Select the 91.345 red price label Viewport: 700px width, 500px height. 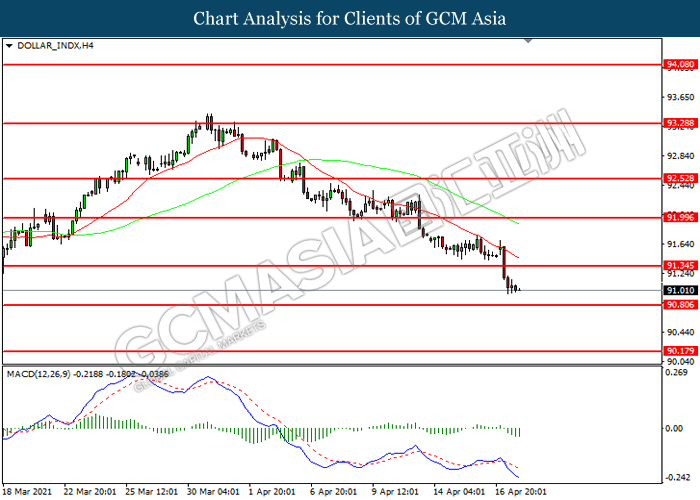coord(680,266)
